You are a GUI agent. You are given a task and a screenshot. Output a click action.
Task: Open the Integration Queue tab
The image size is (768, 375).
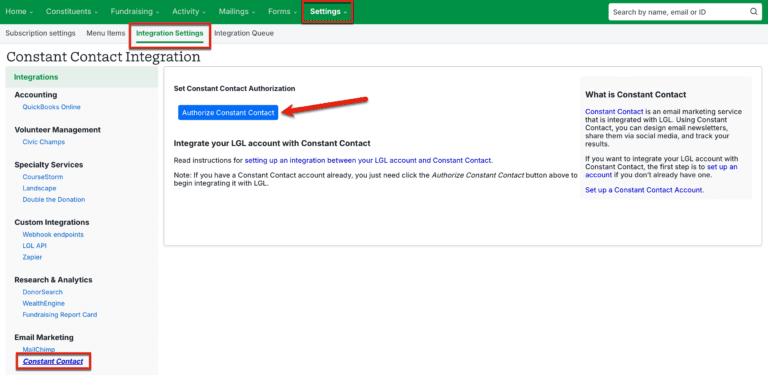pyautogui.click(x=244, y=33)
